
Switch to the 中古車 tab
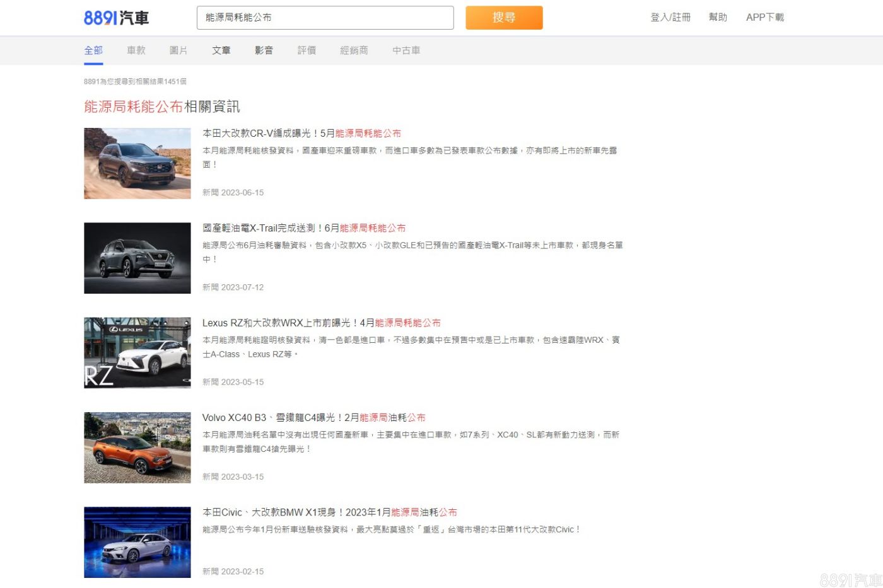(x=406, y=50)
